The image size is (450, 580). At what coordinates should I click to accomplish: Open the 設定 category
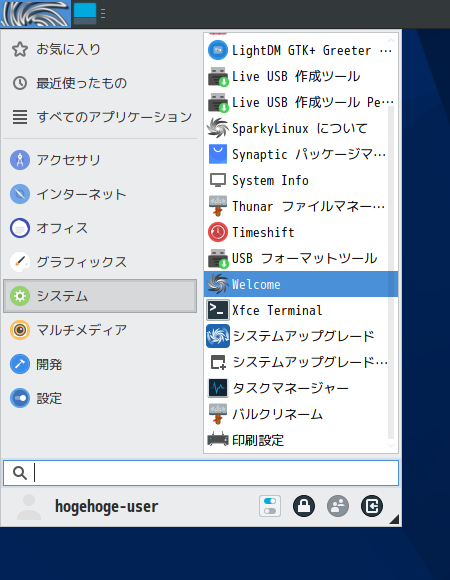point(100,398)
